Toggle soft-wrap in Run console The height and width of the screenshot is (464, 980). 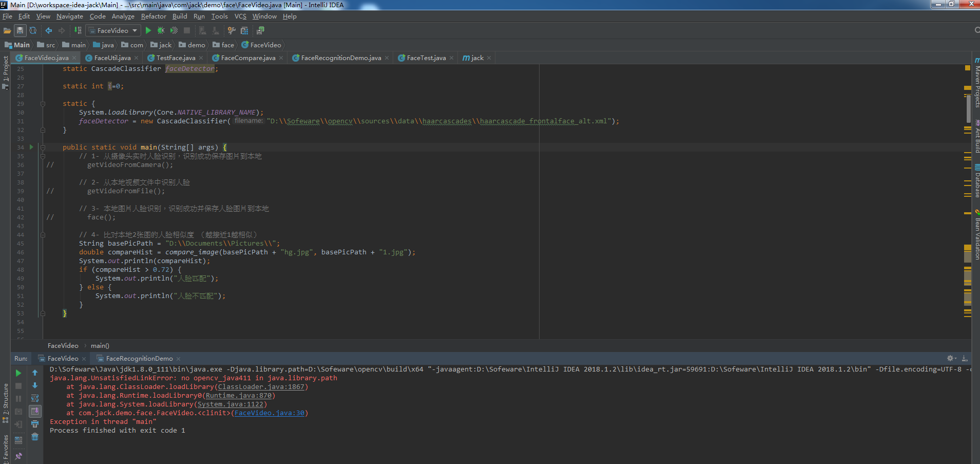(x=35, y=398)
